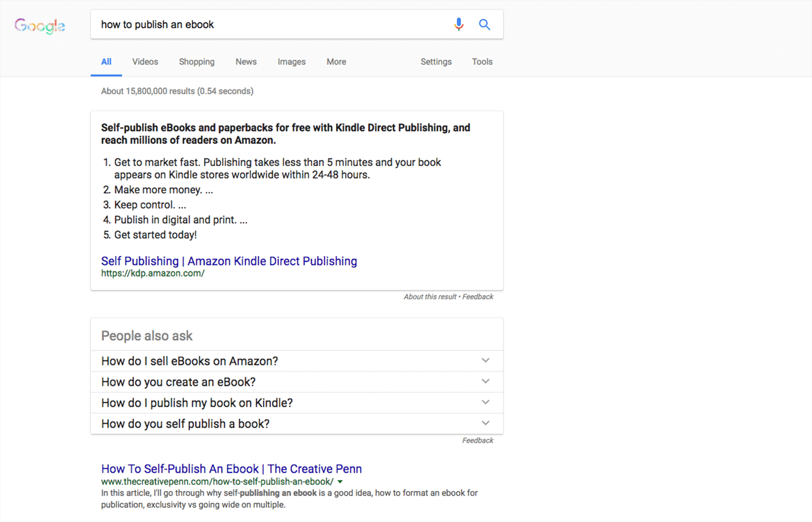Viewport: 812px width, 522px height.
Task: Expand 'How do you create an eBook?' chevron
Action: 486,381
